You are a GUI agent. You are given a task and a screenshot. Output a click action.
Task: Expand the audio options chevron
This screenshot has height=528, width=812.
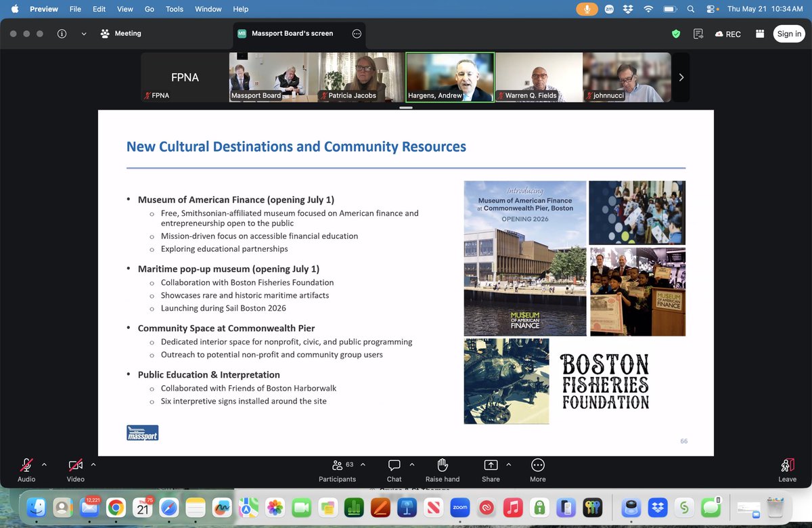pyautogui.click(x=44, y=464)
